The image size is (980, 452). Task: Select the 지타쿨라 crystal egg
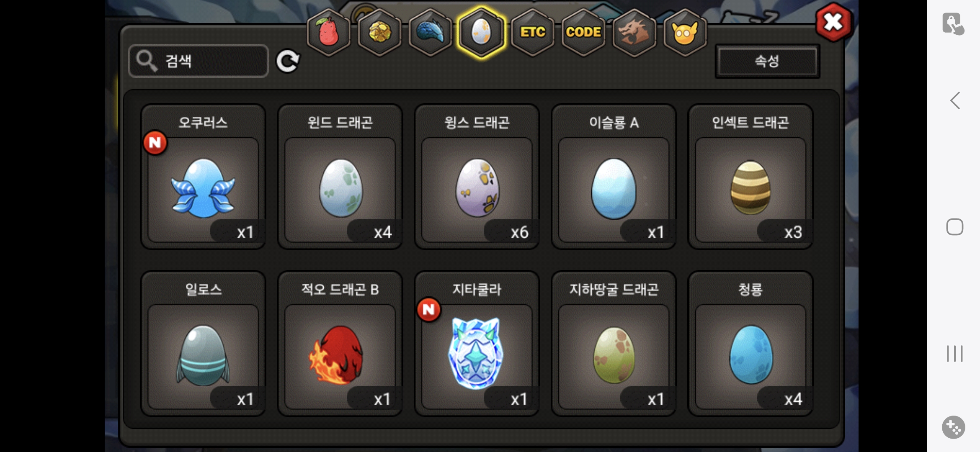[477, 344]
